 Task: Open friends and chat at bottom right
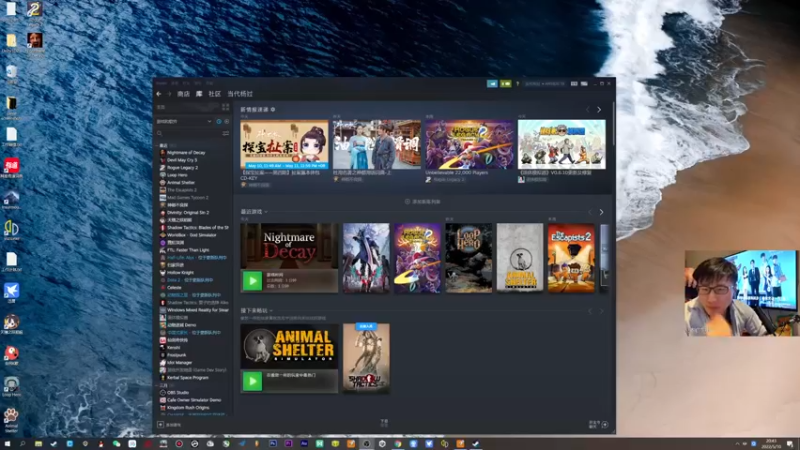click(x=598, y=424)
